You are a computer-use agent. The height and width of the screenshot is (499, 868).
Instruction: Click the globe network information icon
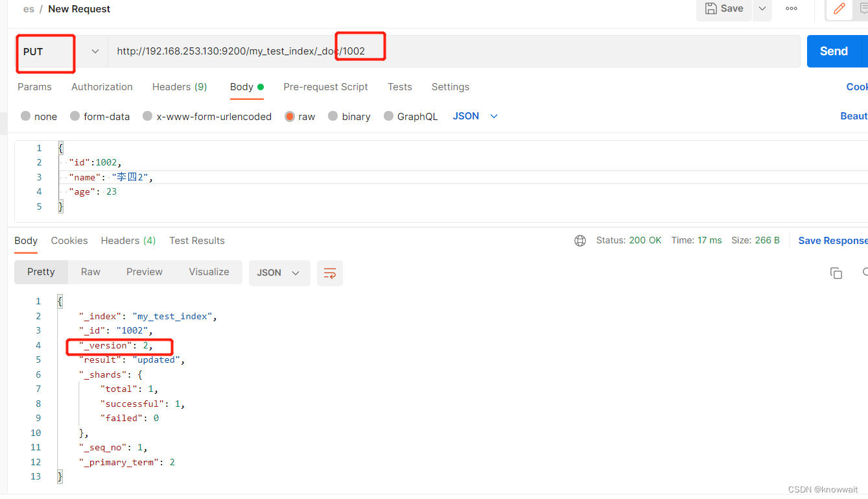[x=580, y=241]
